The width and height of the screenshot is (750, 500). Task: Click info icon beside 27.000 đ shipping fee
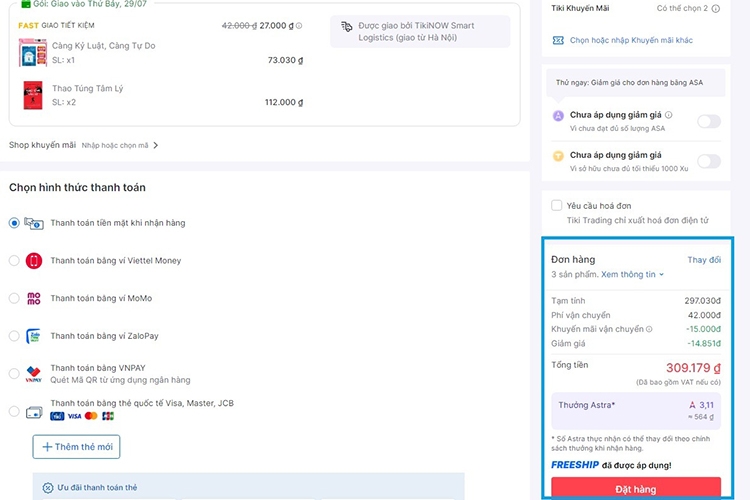pyautogui.click(x=299, y=26)
